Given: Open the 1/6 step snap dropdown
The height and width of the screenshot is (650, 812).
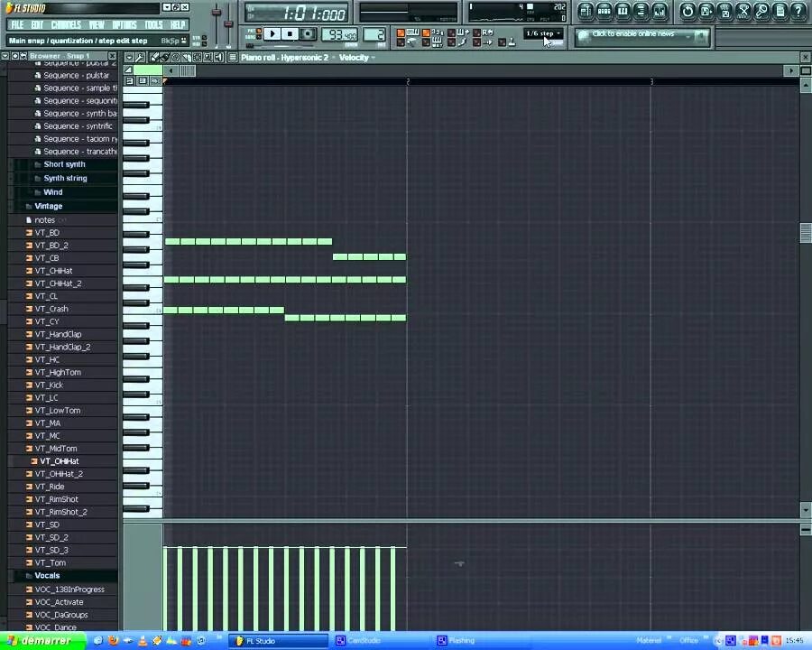Looking at the screenshot, I should [x=541, y=33].
